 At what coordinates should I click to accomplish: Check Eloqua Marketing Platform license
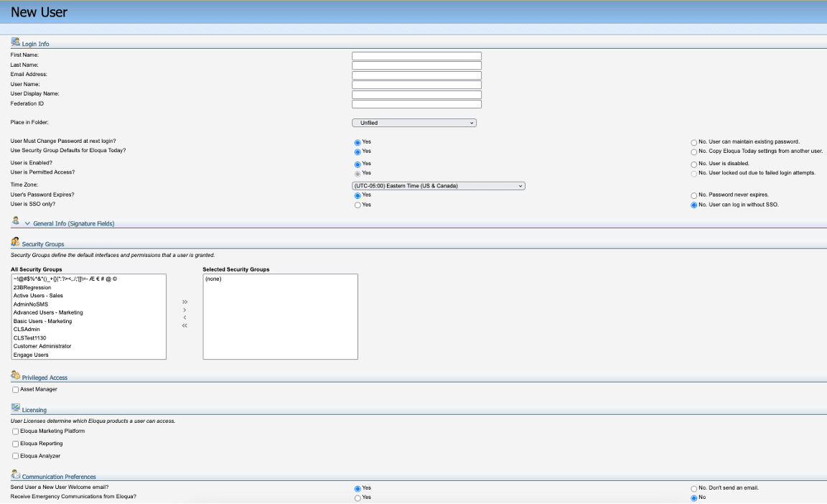point(15,431)
